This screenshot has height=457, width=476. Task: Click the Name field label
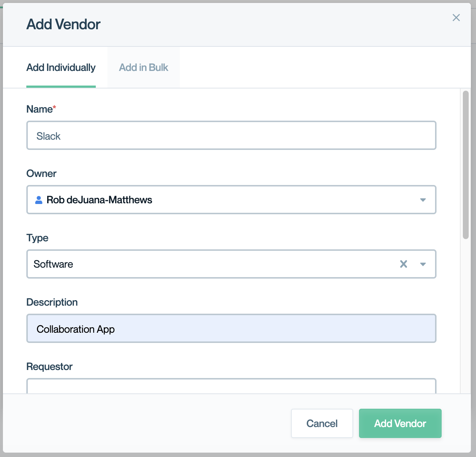[41, 109]
